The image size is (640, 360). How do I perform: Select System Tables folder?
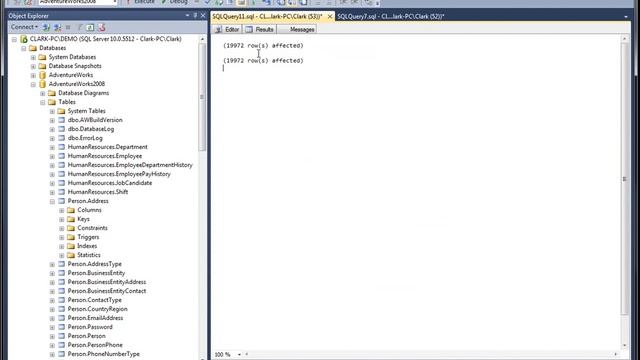point(86,111)
